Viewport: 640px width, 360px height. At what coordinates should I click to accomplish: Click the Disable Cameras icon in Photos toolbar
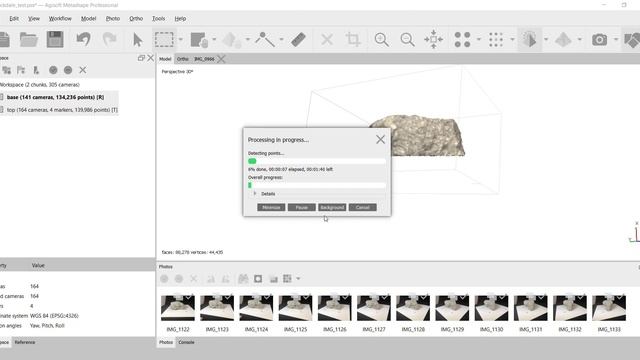(x=179, y=279)
